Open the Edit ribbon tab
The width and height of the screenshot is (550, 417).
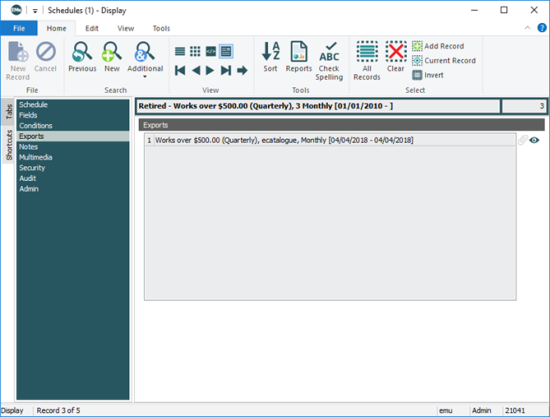click(x=92, y=28)
